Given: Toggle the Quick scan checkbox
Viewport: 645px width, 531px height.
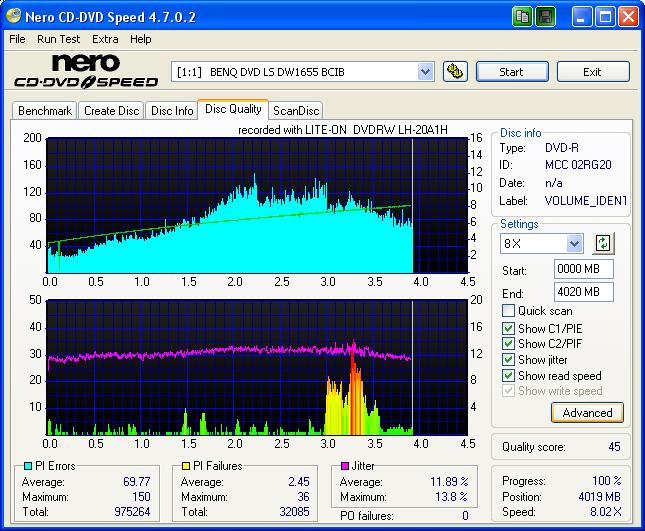Looking at the screenshot, I should [508, 311].
